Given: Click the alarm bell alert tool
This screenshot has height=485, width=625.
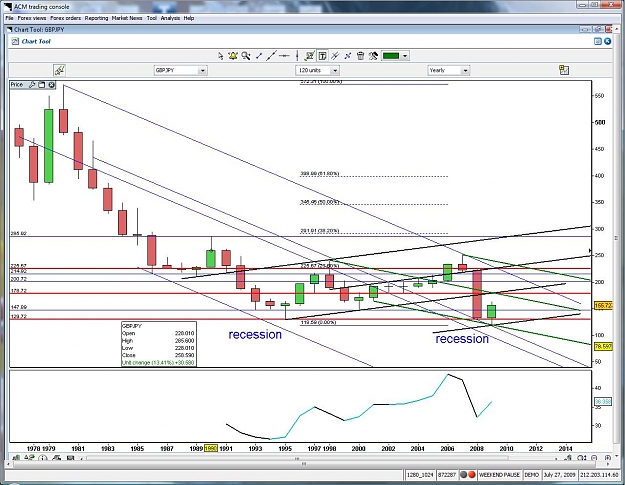Looking at the screenshot, I should click(x=233, y=56).
